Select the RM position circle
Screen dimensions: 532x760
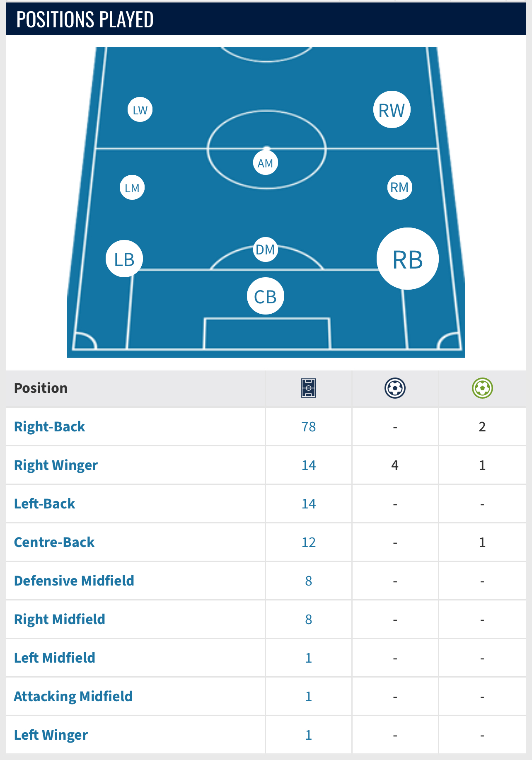click(x=400, y=187)
